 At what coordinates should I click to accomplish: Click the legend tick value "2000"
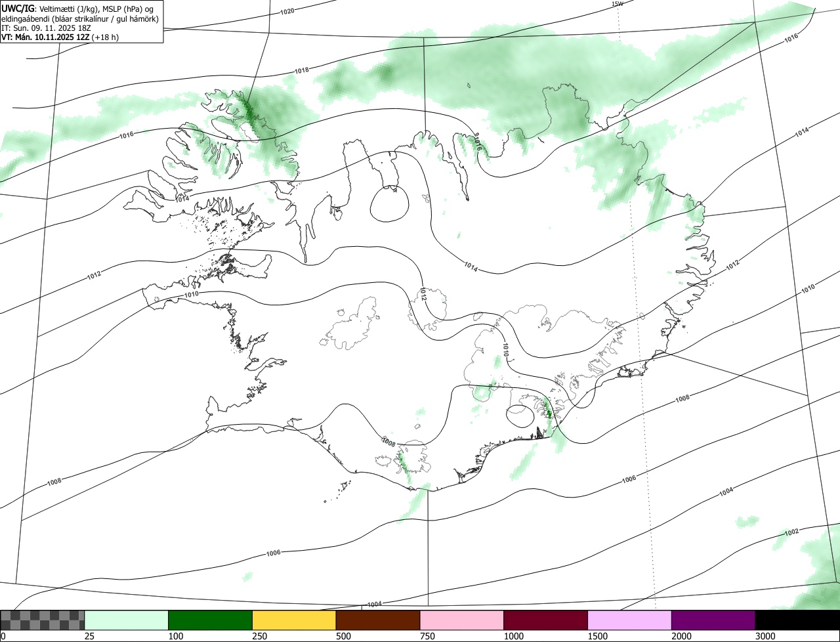[681, 637]
